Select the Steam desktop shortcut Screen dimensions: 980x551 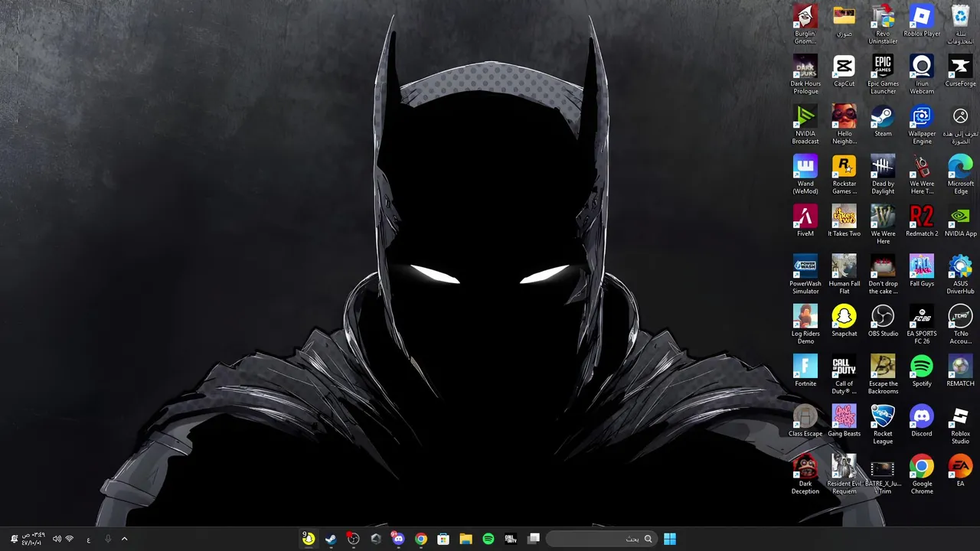click(883, 121)
